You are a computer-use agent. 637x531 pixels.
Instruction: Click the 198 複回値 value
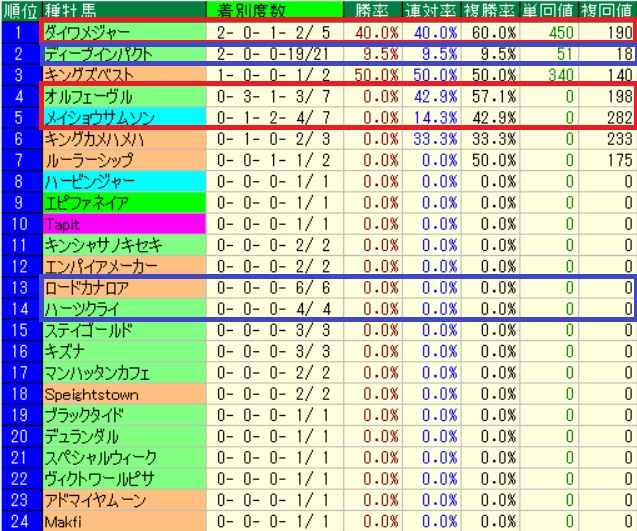[x=620, y=97]
